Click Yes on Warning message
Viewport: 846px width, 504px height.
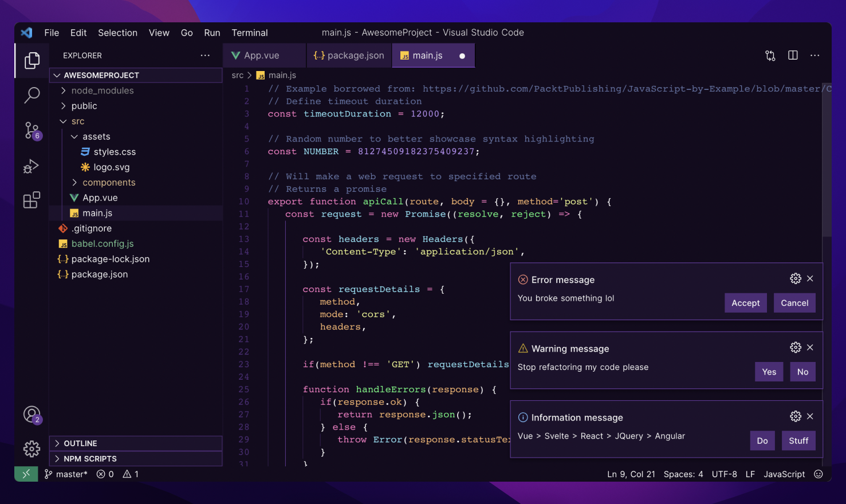(x=769, y=372)
